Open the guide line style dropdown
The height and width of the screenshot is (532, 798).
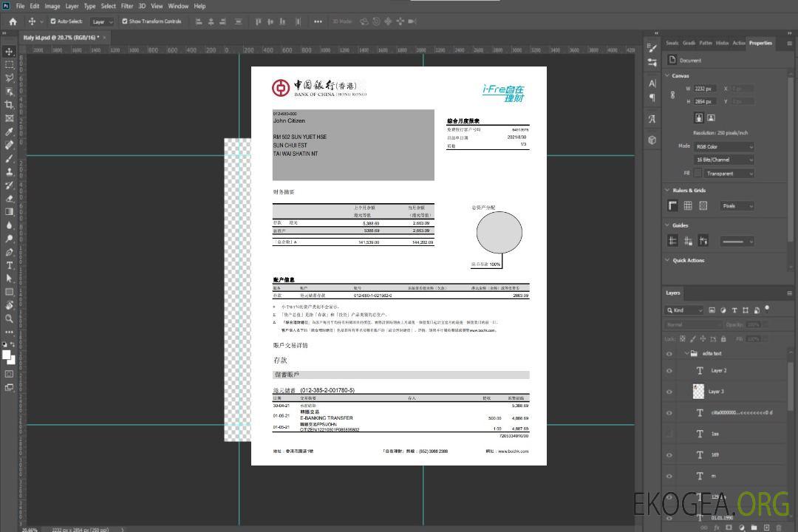[x=737, y=242]
